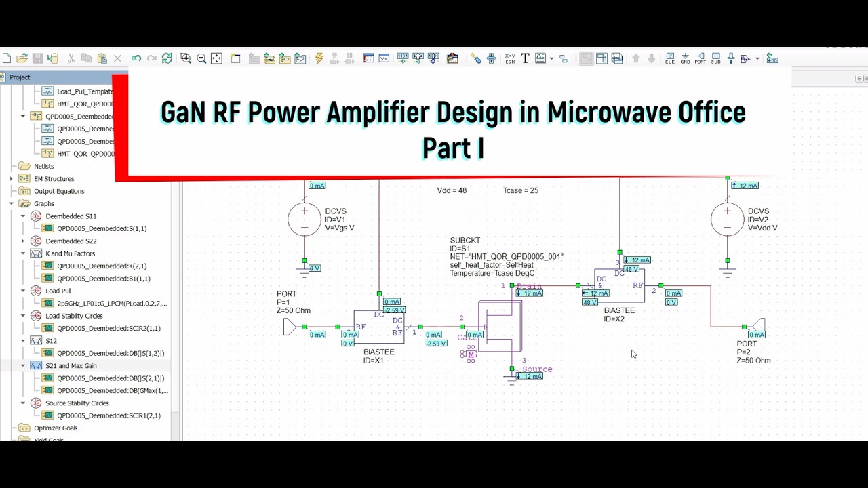Collapse the K and Mu Factors node
The image size is (868, 488).
pos(22,253)
